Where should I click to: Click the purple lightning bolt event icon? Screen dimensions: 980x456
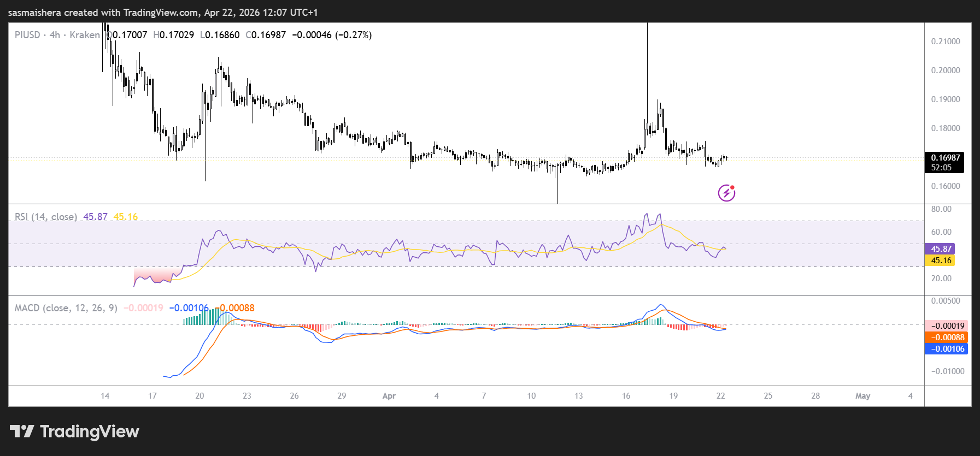coord(726,193)
